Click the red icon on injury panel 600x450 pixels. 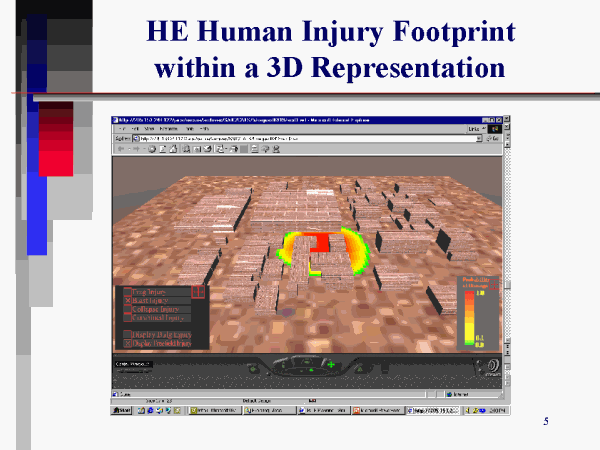(x=198, y=292)
